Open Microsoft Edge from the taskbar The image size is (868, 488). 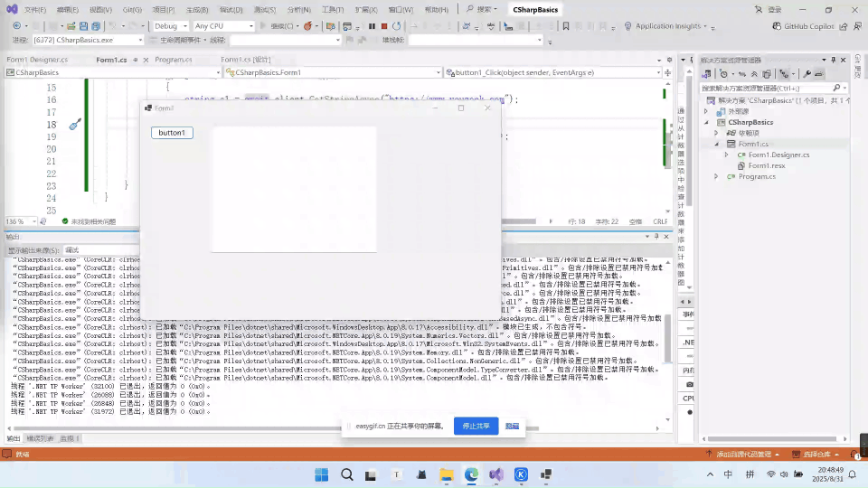click(471, 474)
